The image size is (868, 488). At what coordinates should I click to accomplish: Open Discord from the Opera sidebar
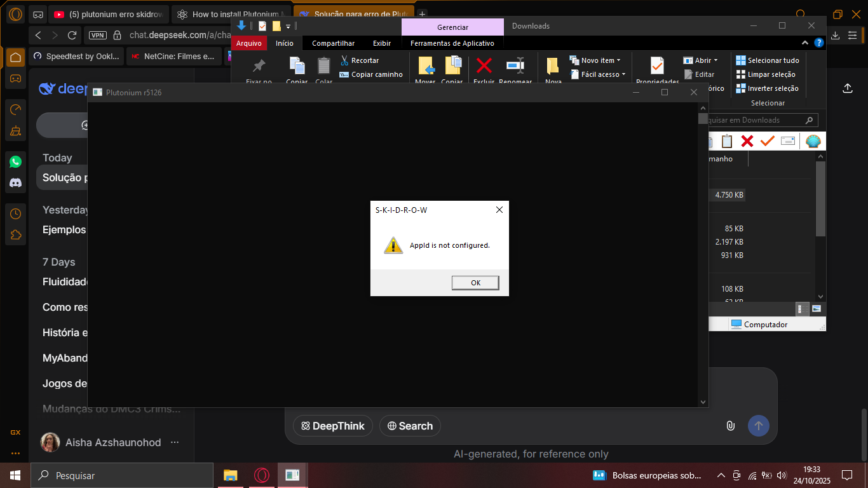pos(16,183)
